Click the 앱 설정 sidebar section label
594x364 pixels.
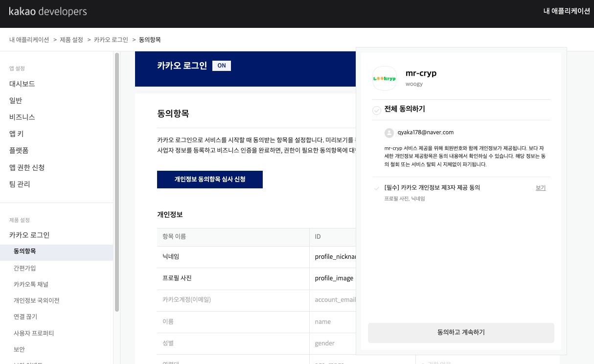click(17, 68)
